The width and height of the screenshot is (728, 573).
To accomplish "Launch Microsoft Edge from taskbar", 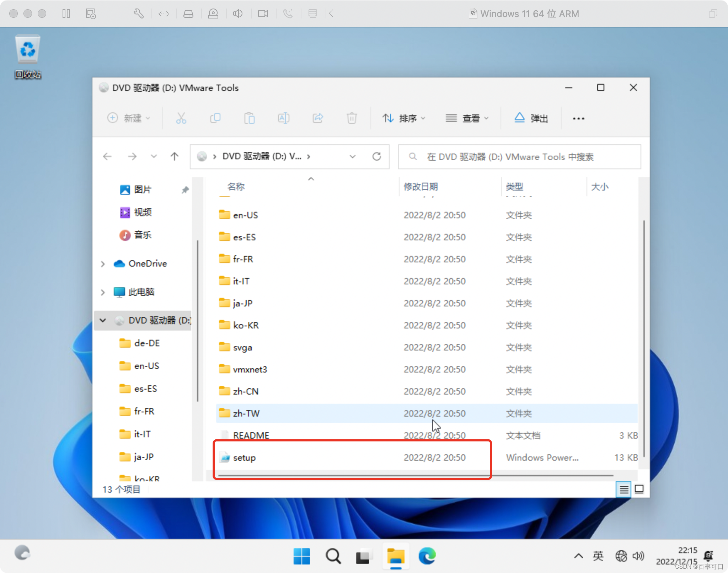I will point(427,556).
